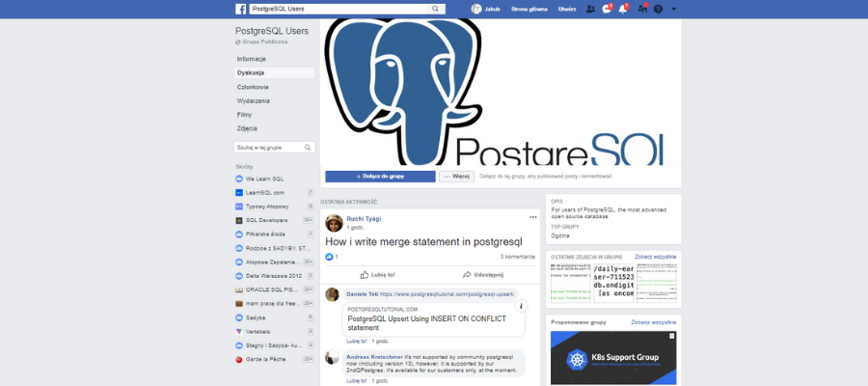
Task: Click the Facebook logo icon
Action: (x=241, y=9)
